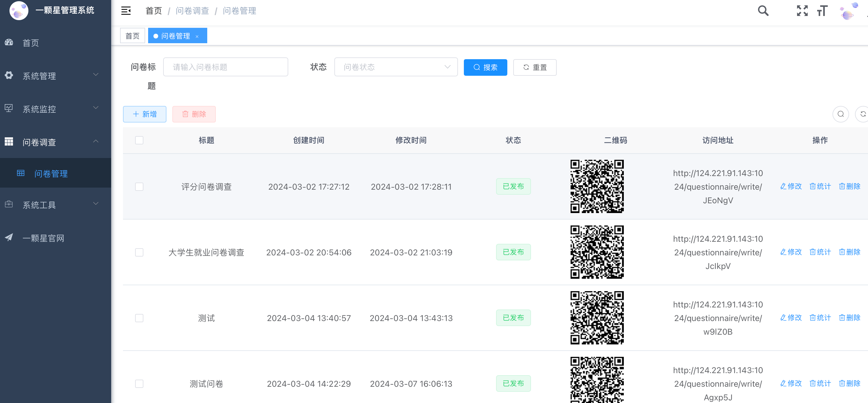Image resolution: width=868 pixels, height=403 pixels.
Task: Refresh the table with round refresh icon
Action: coord(863,114)
